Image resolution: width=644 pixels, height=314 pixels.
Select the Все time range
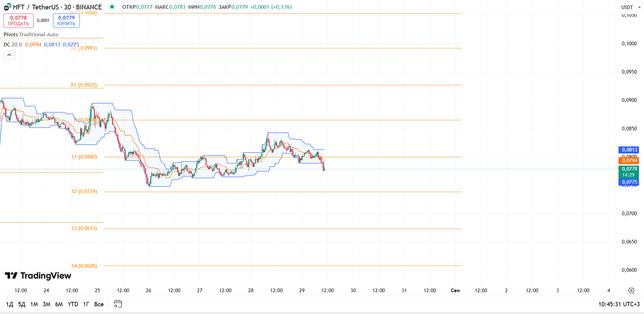pos(99,304)
